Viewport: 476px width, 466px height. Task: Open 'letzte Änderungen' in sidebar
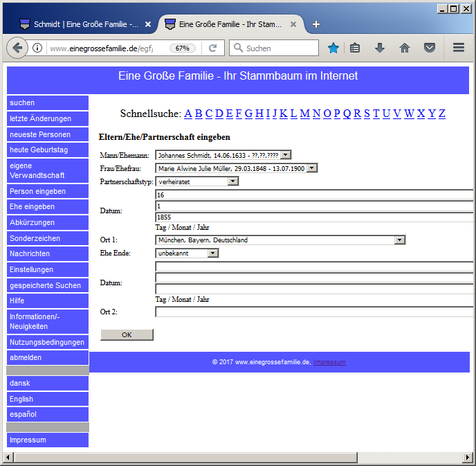click(48, 118)
